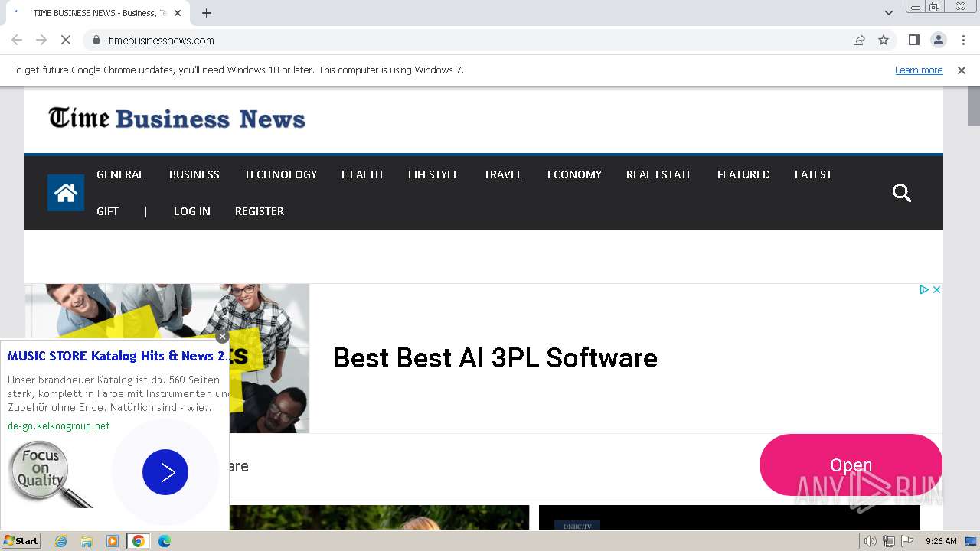980x551 pixels.
Task: Open File Explorer from taskbar
Action: tap(87, 541)
